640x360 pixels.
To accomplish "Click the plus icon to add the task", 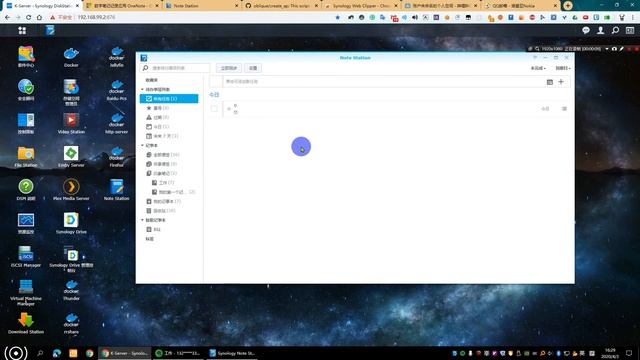I will pyautogui.click(x=561, y=82).
